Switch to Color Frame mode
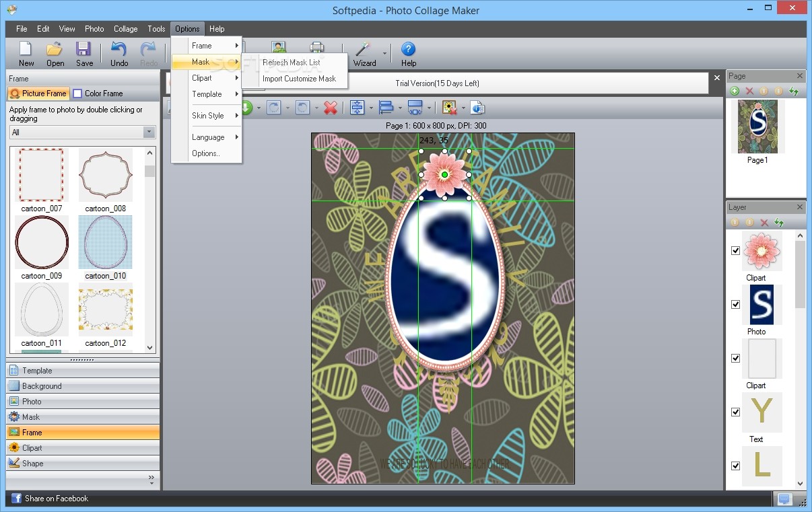 pos(98,94)
